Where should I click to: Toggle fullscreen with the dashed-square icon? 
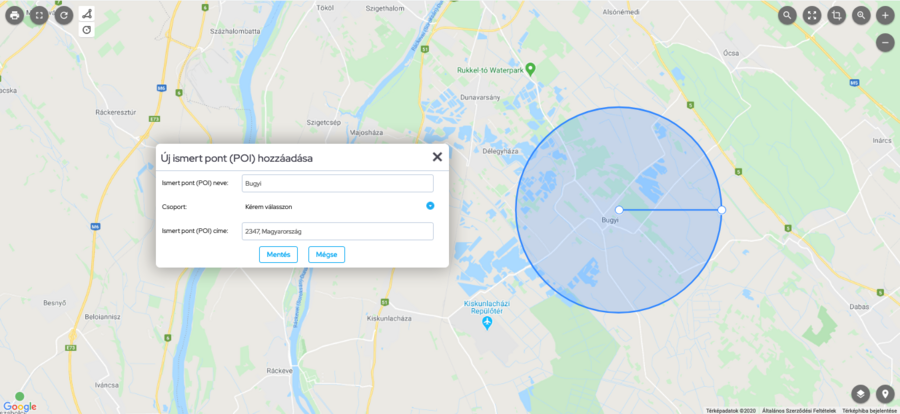[39, 16]
